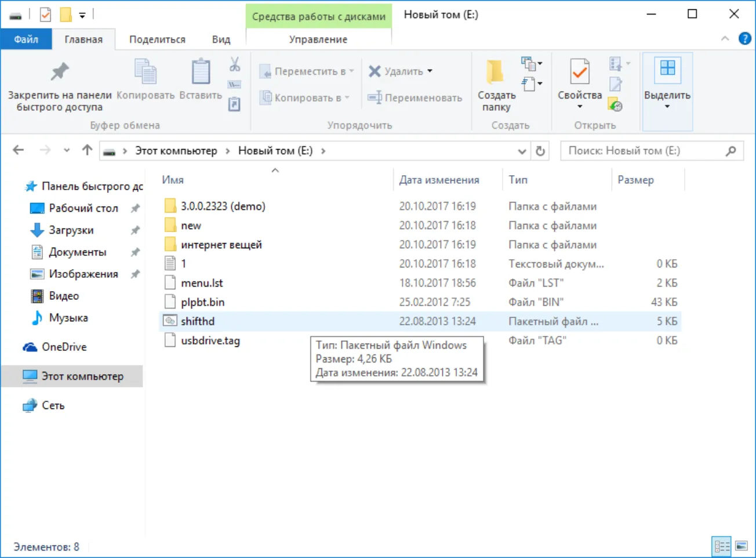Image resolution: width=756 pixels, height=558 pixels.
Task: Collapse the ribbon with the caret
Action: pyautogui.click(x=725, y=39)
